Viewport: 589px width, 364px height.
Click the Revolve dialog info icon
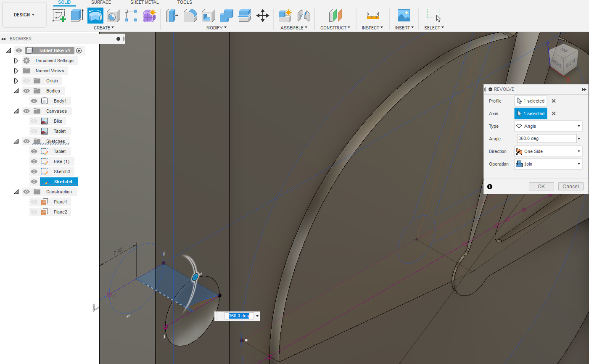point(490,187)
